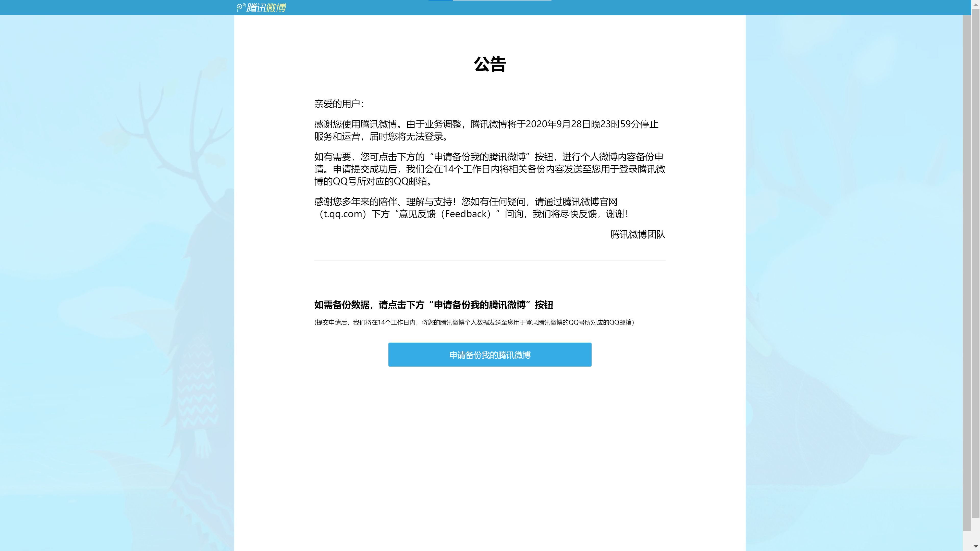The image size is (980, 551).
Task: Click the paragraph mentioning t.qq.com feedback
Action: (472, 208)
